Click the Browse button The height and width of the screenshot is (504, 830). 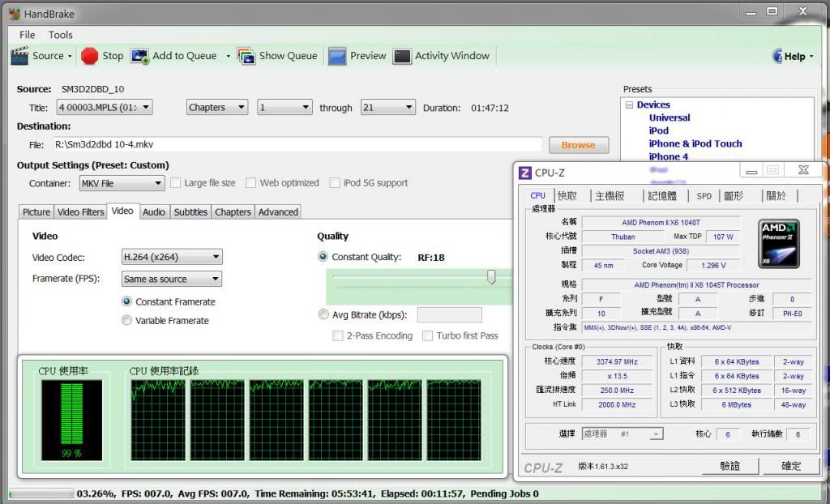coord(579,145)
